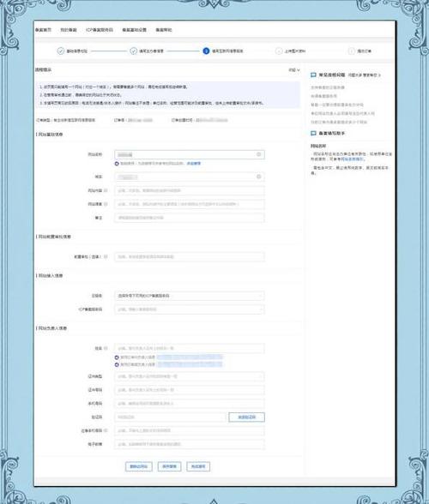The height and width of the screenshot is (504, 429).
Task: Click the clear icon in the 域名 field
Action: [x=258, y=177]
